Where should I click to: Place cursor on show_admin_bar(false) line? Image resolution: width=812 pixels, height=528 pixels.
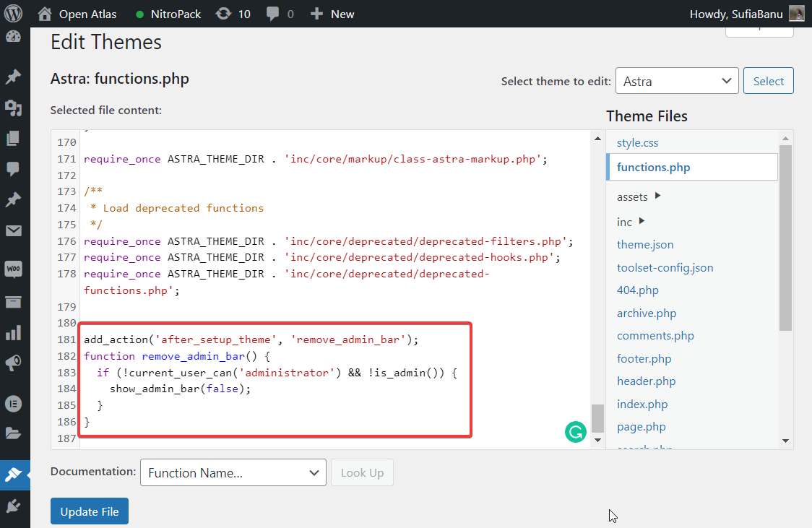point(180,389)
